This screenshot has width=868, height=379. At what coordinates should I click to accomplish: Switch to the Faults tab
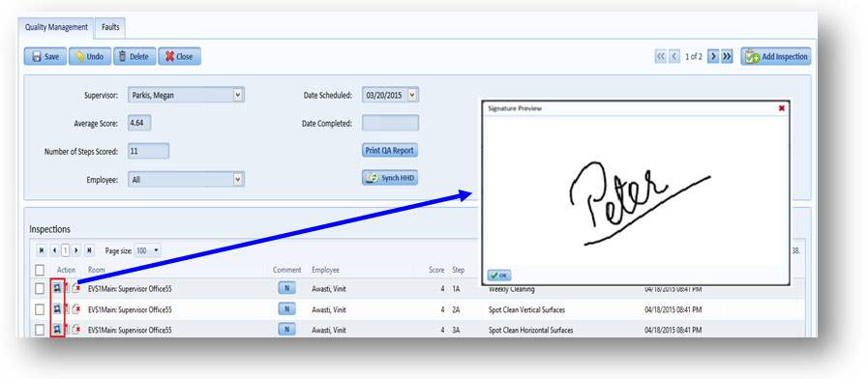110,26
